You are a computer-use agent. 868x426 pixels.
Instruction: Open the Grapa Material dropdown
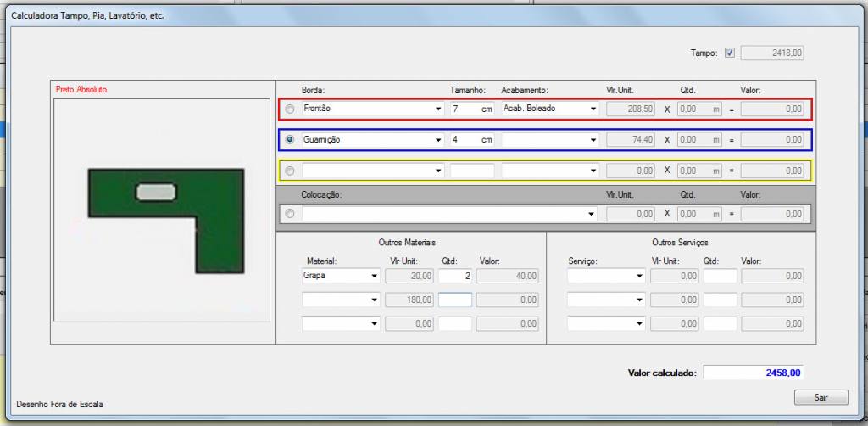[x=341, y=276]
